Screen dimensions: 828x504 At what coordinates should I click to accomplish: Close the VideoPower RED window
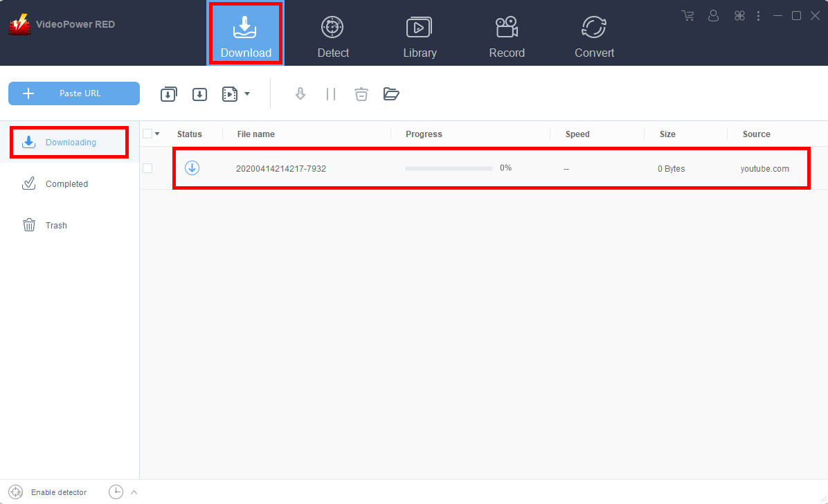coord(816,16)
